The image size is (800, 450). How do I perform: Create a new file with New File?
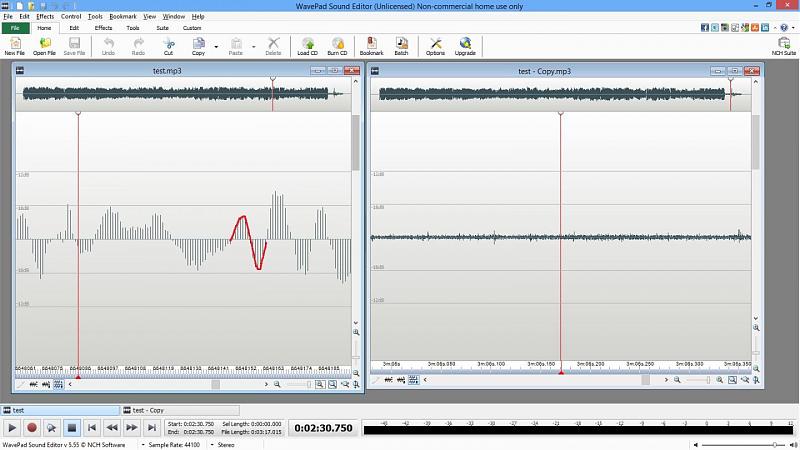15,46
